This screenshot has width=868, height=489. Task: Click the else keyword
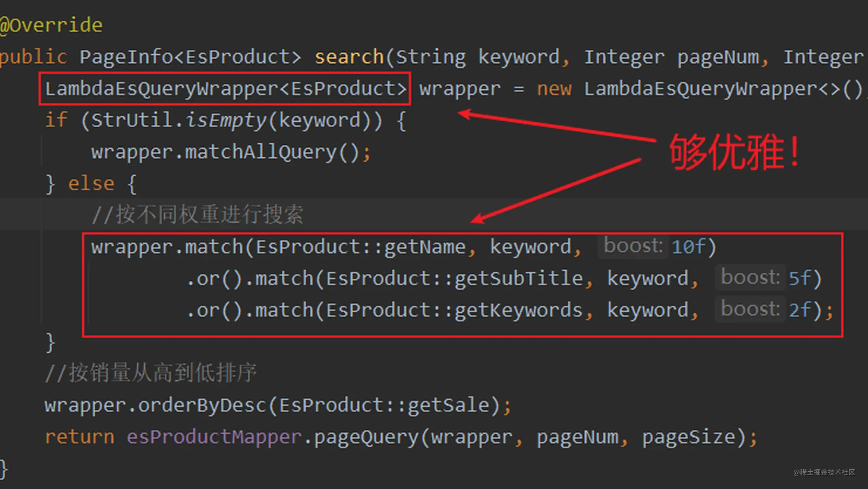(x=91, y=184)
